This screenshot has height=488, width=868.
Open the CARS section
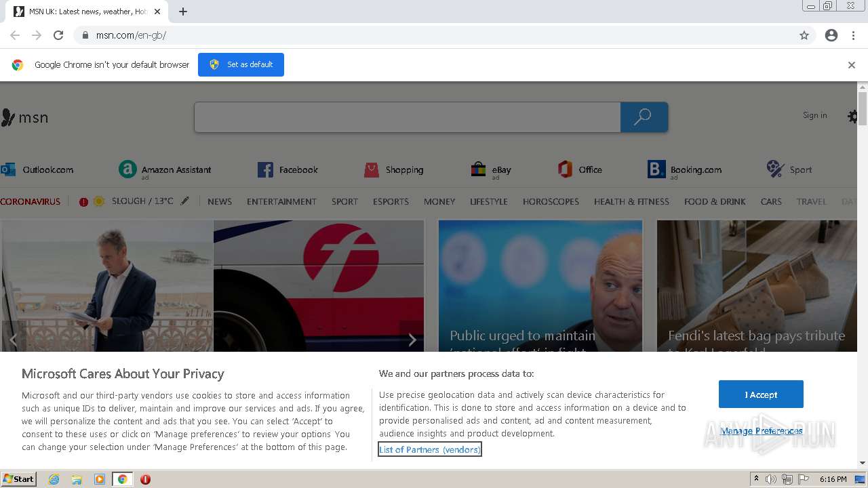[771, 201]
